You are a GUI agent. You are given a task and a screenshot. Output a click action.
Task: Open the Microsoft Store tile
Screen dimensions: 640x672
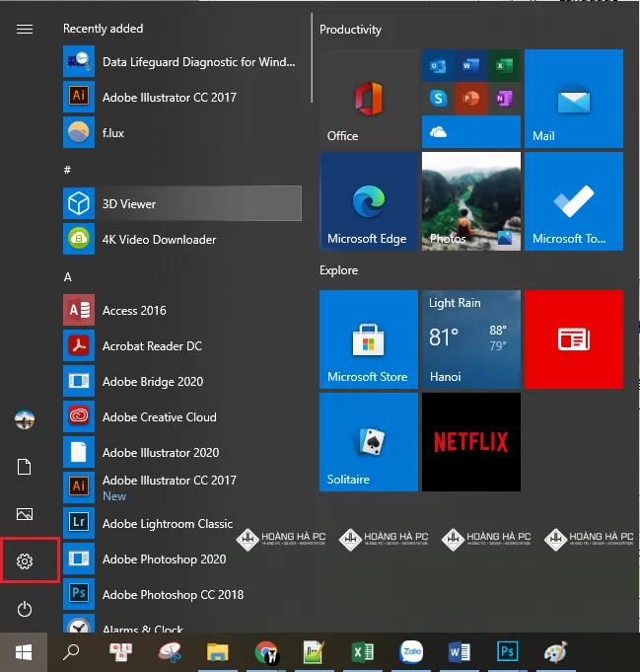[368, 339]
